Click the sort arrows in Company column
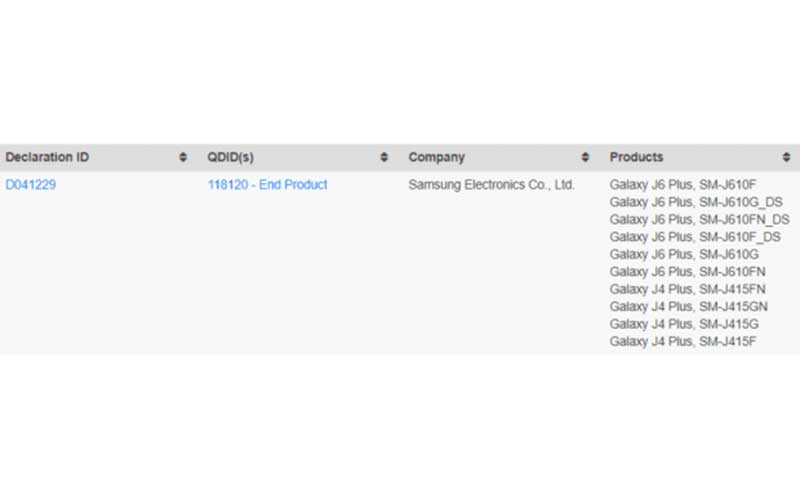 pos(585,158)
